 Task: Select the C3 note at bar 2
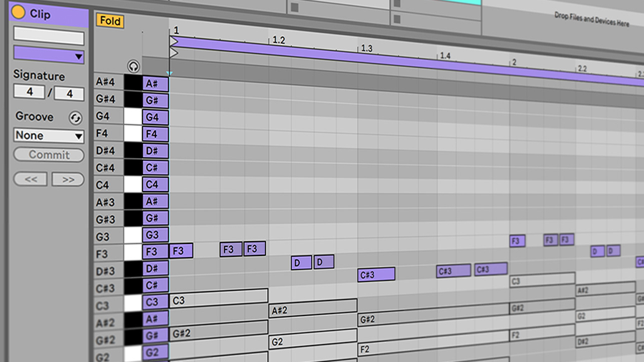tap(542, 279)
